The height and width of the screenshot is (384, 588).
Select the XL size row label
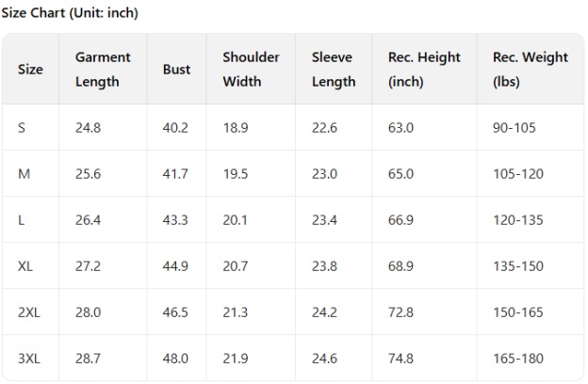25,266
